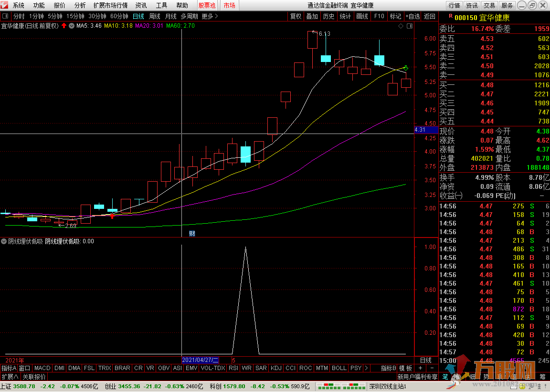Viewport: 550px width, 392px height.
Task: Open 多周期 multi-period view
Action: (x=190, y=17)
